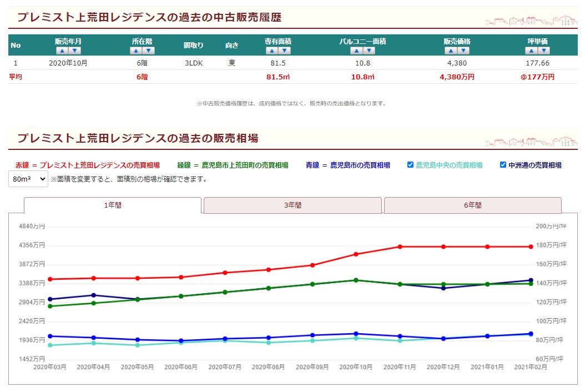The height and width of the screenshot is (392, 585).
Task: Click red line point at 2020年11月
Action: point(400,247)
